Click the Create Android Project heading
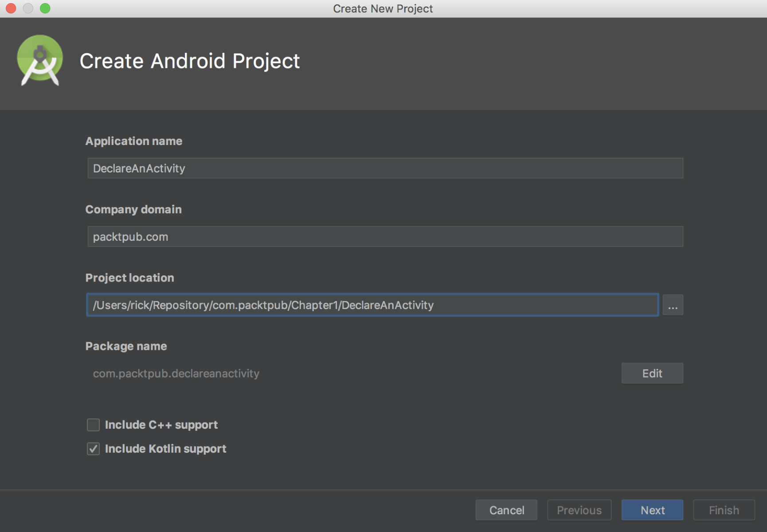767x532 pixels. point(190,61)
